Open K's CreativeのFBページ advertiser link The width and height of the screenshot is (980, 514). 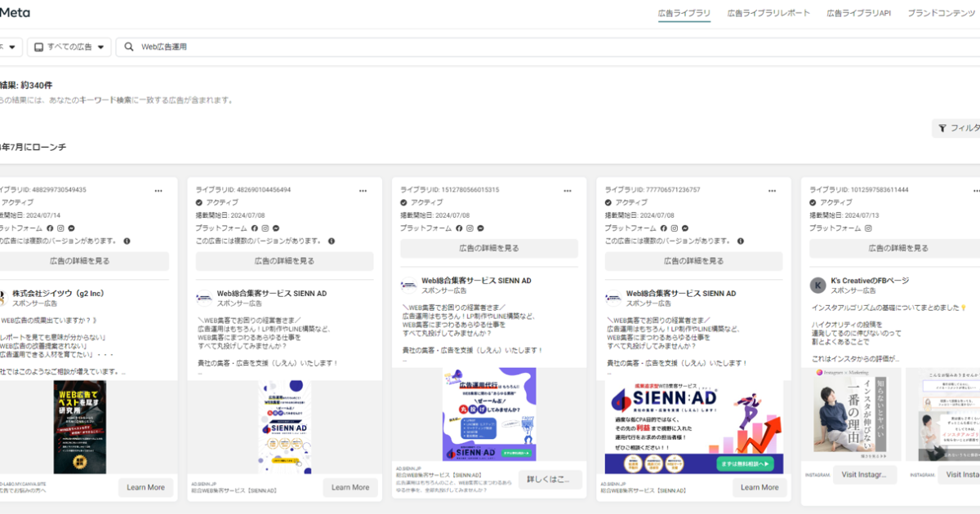(870, 280)
